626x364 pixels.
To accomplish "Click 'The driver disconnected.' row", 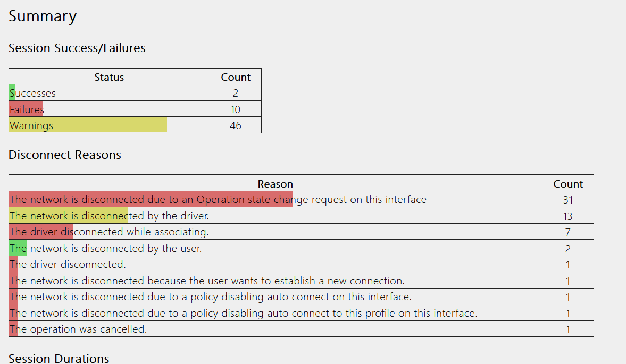I will (x=275, y=264).
